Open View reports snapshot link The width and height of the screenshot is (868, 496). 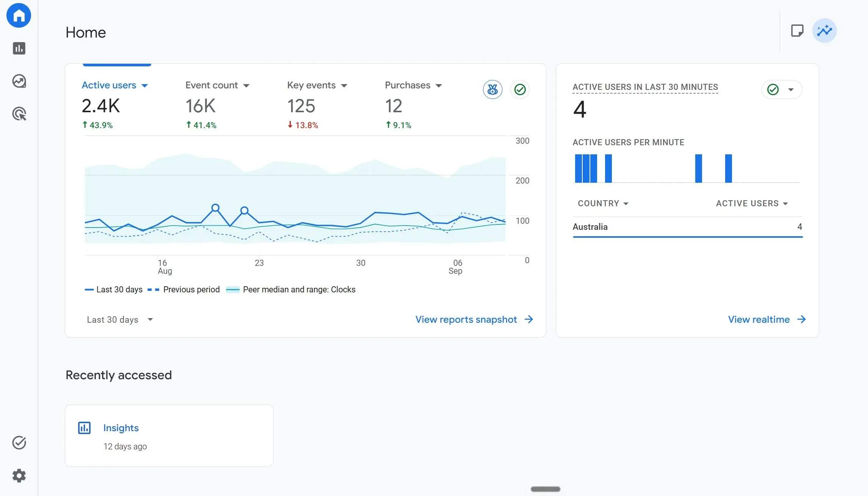click(466, 319)
